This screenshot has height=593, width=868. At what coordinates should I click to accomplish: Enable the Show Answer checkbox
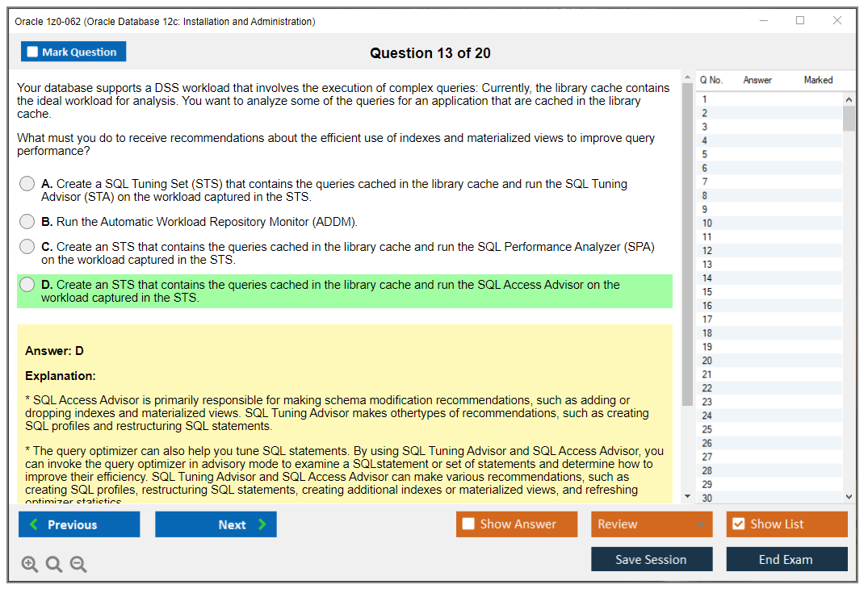pos(468,524)
